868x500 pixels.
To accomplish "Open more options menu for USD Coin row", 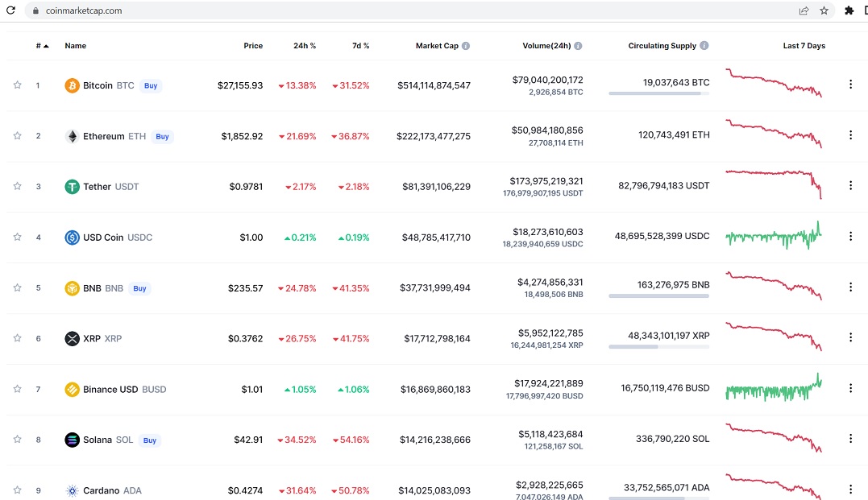I will pos(851,236).
